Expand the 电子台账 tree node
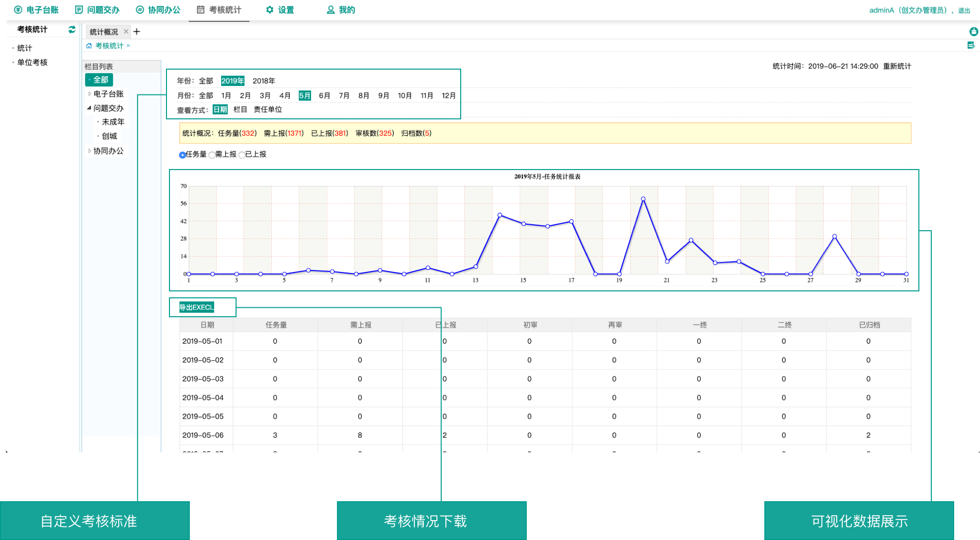The height and width of the screenshot is (540, 980). coord(89,94)
